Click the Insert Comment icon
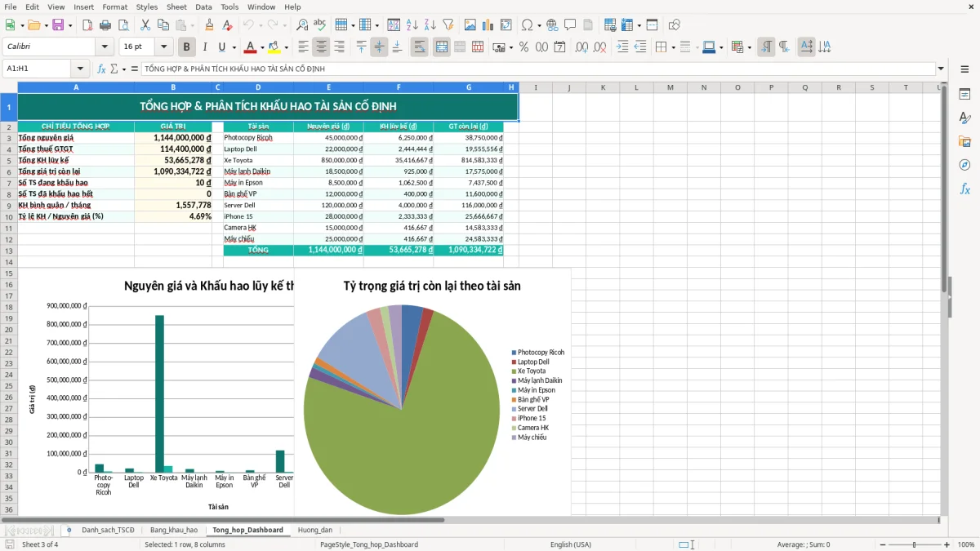The width and height of the screenshot is (980, 551). (x=570, y=25)
